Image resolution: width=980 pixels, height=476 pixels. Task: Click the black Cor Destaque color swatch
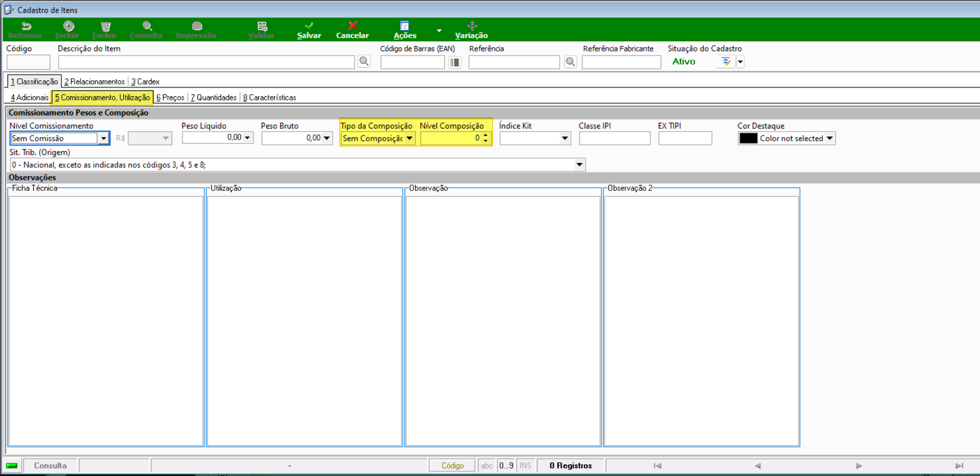[x=748, y=139]
